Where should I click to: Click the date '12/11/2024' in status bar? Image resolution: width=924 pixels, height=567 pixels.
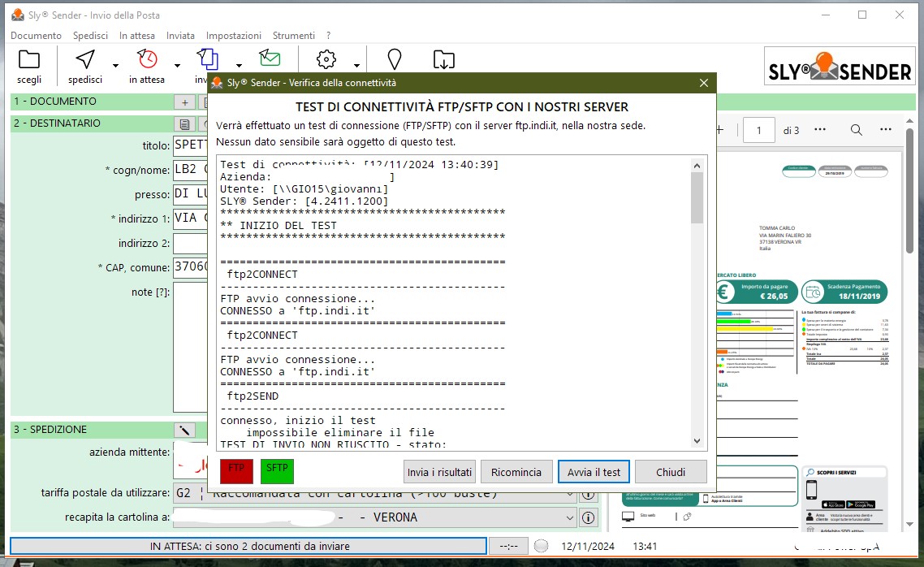(588, 547)
